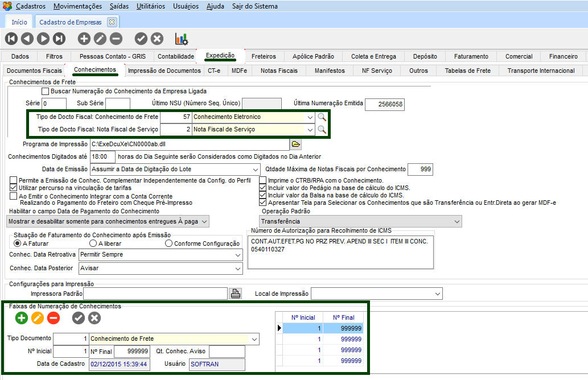Click the chart report icon in toolbar
This screenshot has height=380, width=588.
(181, 39)
